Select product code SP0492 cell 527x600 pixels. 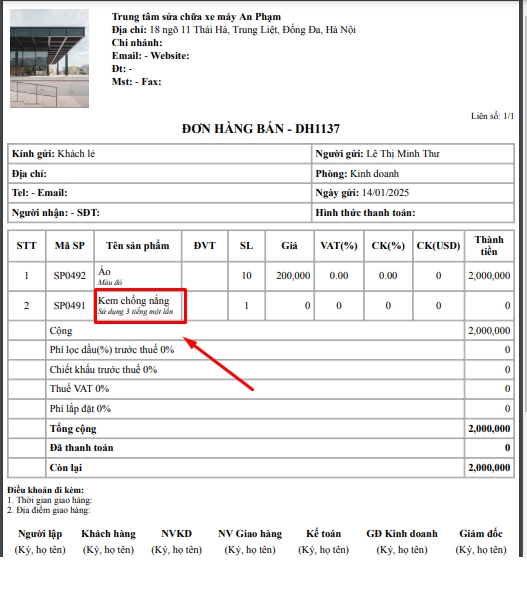[x=70, y=276]
